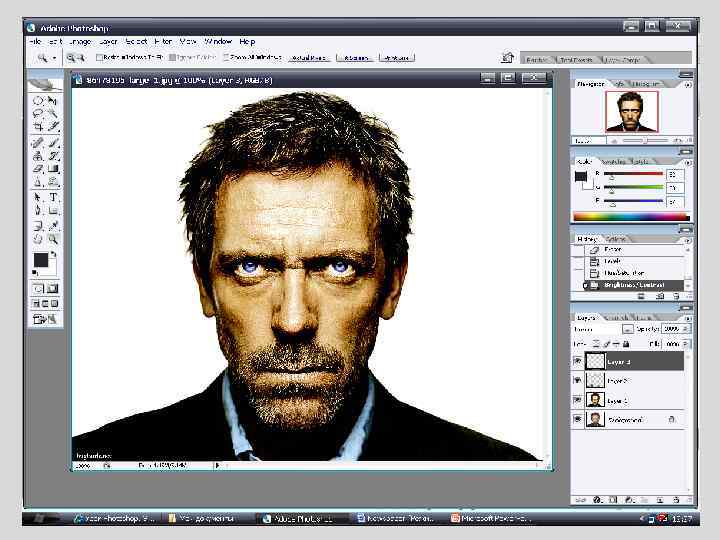Screen dimensions: 720x540
Task: Select the Pen tool
Action: [38, 211]
